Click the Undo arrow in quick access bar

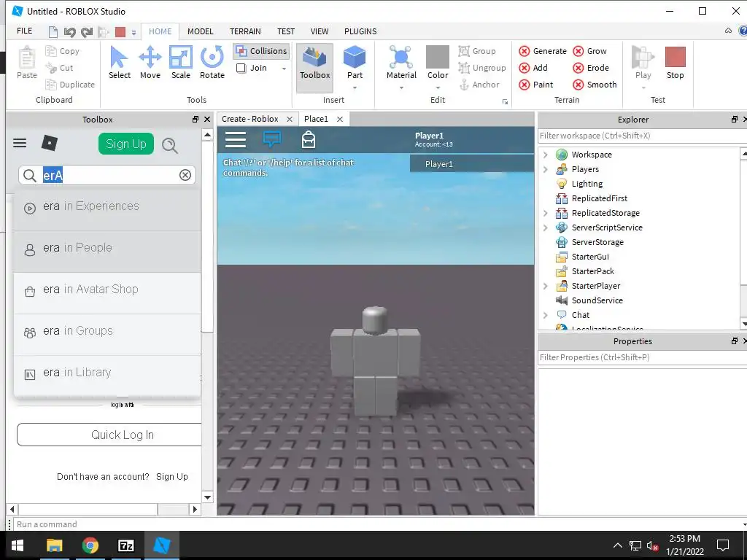(70, 32)
